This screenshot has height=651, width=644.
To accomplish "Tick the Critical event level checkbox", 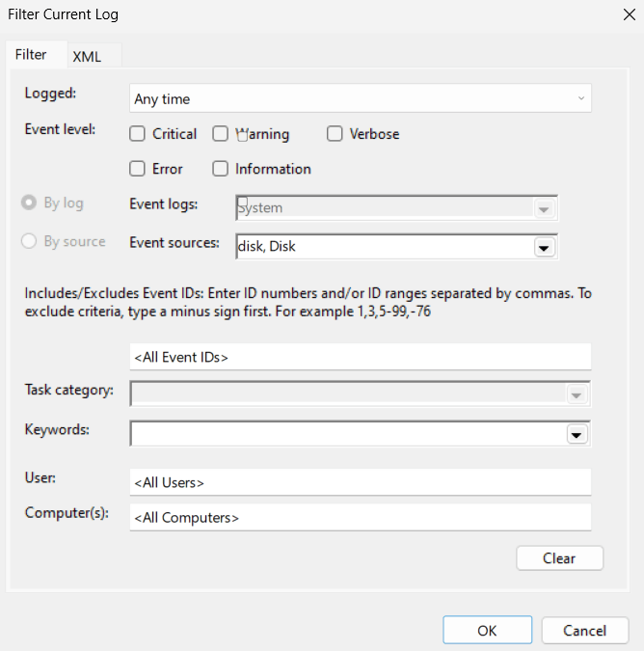I will pos(137,134).
